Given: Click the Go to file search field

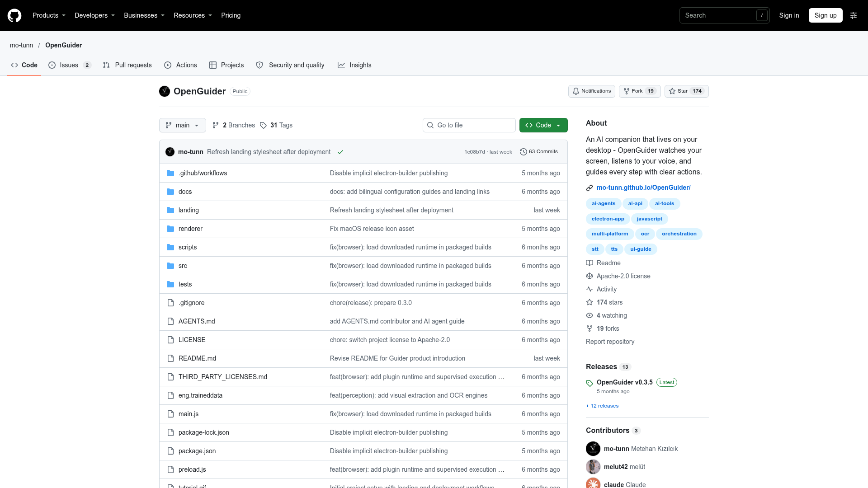Looking at the screenshot, I should tap(469, 125).
